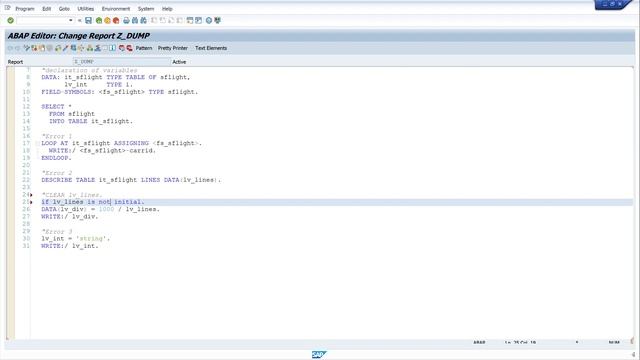This screenshot has height=360, width=640.
Task: Open the Display Navigation Window icon
Action: click(x=98, y=48)
